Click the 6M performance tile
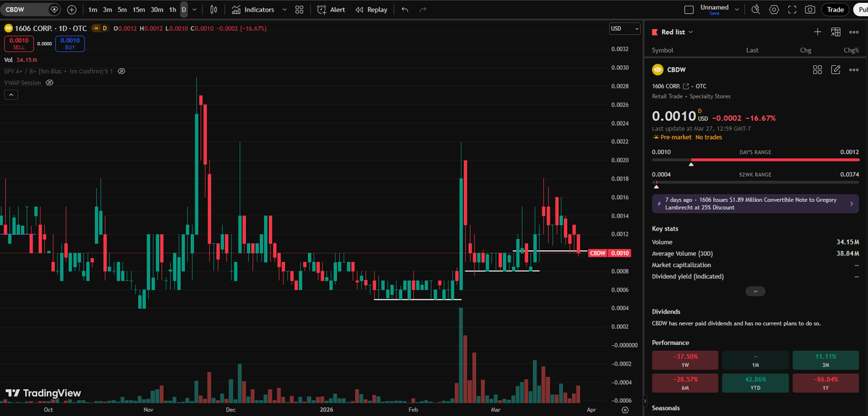 point(685,383)
